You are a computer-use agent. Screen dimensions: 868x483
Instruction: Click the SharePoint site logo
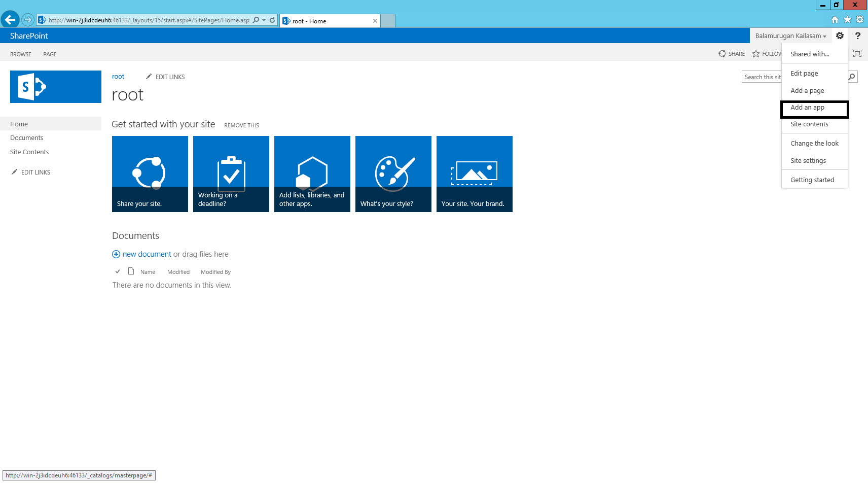[56, 87]
